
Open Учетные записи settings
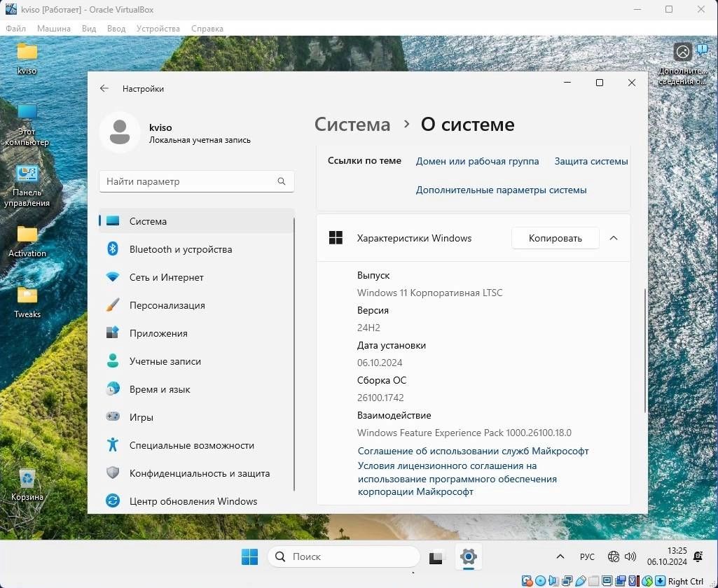pos(196,361)
